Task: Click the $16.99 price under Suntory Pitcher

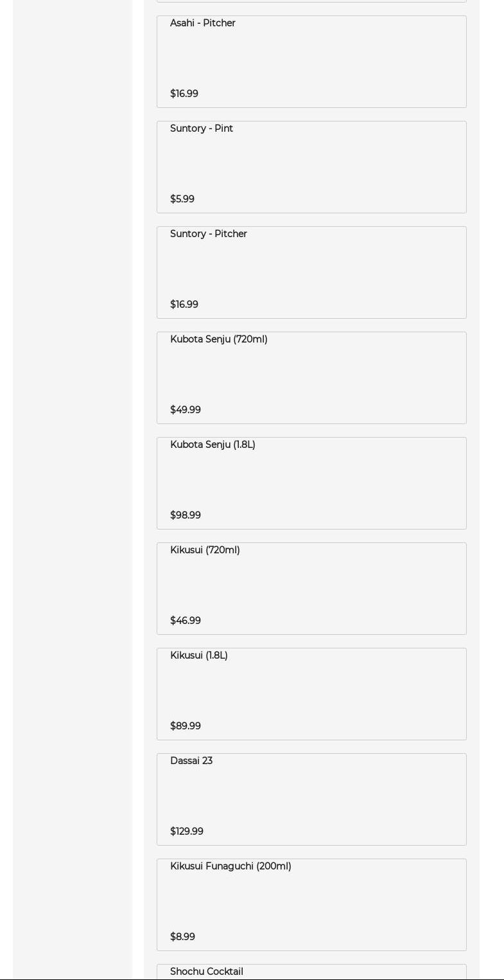Action: (x=184, y=305)
